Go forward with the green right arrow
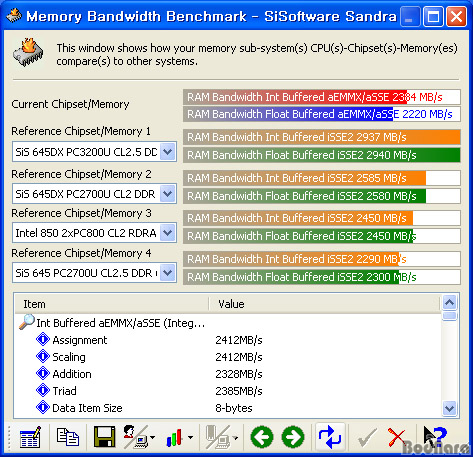Screen dimensions: 473x457 [293, 437]
